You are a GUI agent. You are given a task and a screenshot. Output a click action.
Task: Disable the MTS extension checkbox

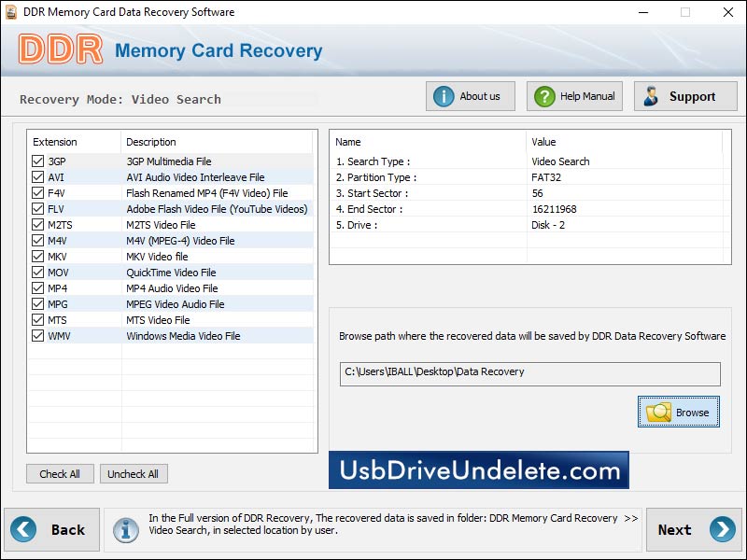37,319
